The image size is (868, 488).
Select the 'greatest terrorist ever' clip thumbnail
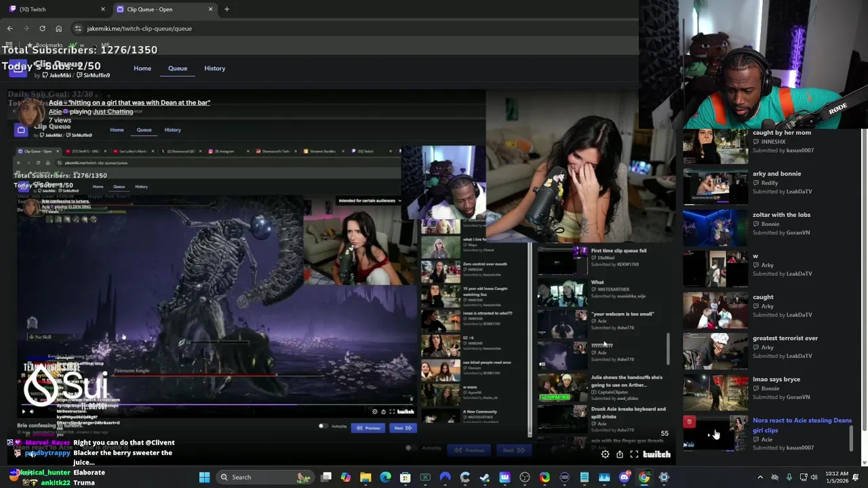pos(715,351)
